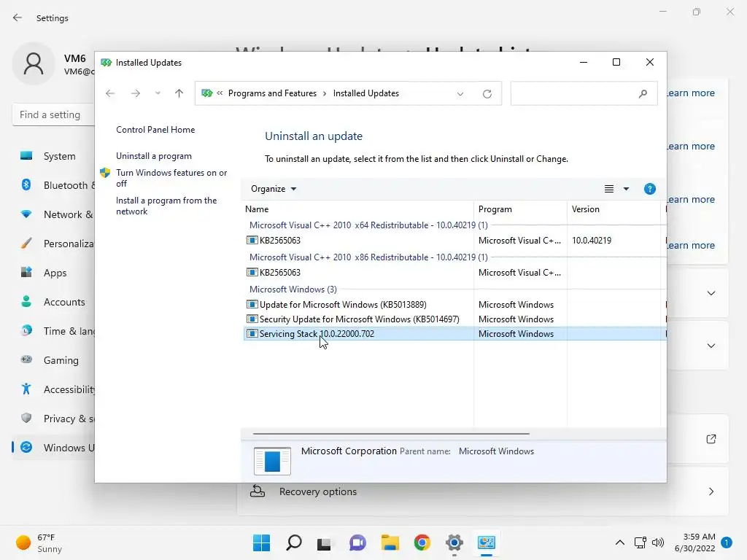747x560 pixels.
Task: Click first Learn more link in Settings
Action: click(690, 93)
